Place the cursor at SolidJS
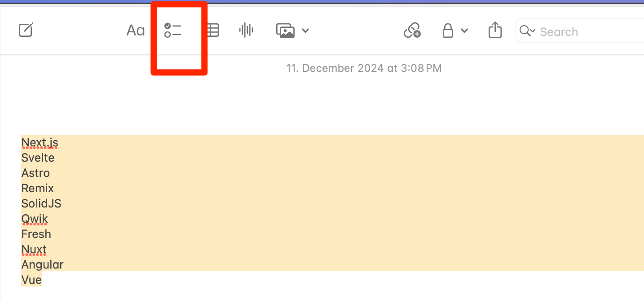Viewport: 644px width, 300px height. click(x=41, y=204)
